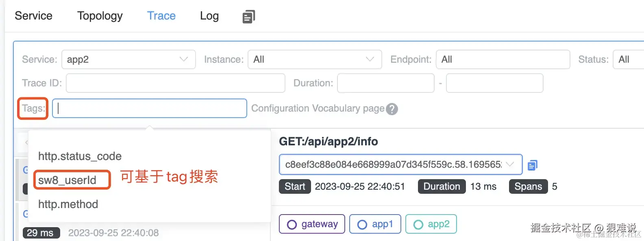Select the gateway service circle icon
Screen dimensions: 644x241
click(292, 224)
